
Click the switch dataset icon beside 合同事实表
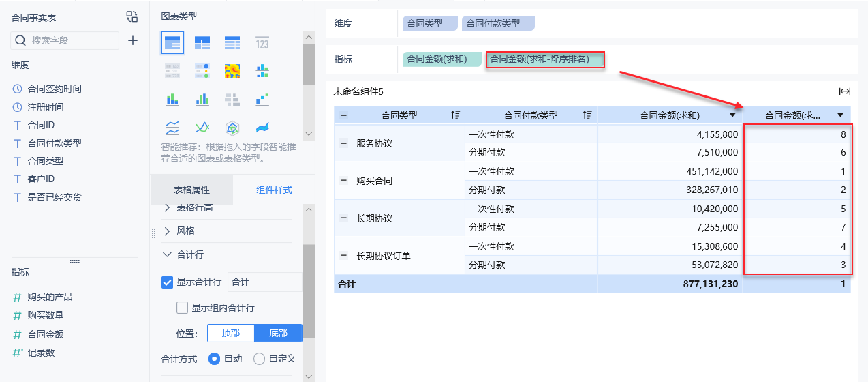[x=132, y=17]
